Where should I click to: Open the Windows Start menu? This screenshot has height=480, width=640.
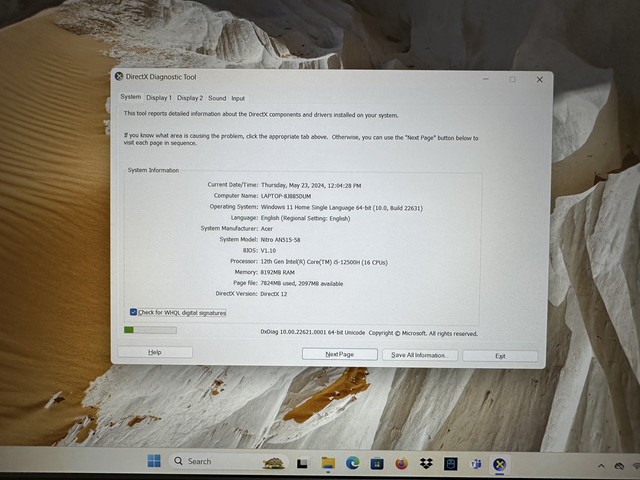click(154, 461)
